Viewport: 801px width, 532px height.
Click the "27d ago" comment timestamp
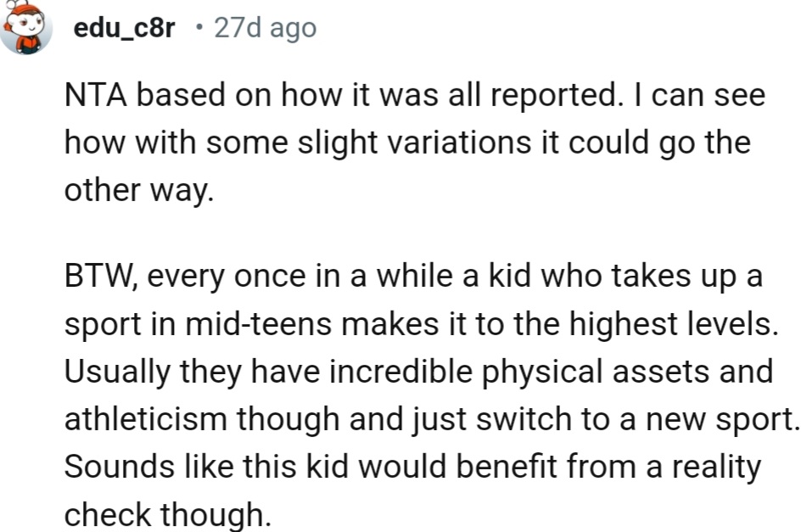(265, 28)
